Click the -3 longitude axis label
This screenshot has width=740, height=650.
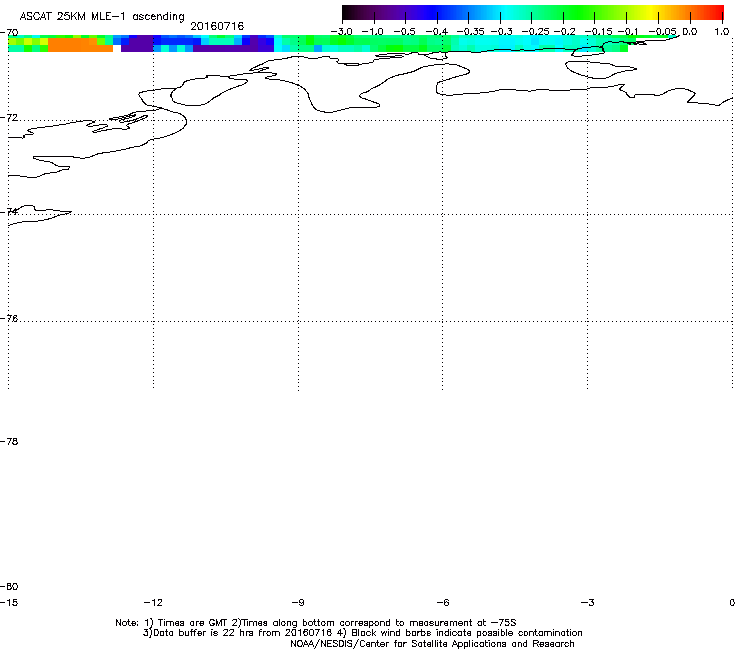coord(587,602)
